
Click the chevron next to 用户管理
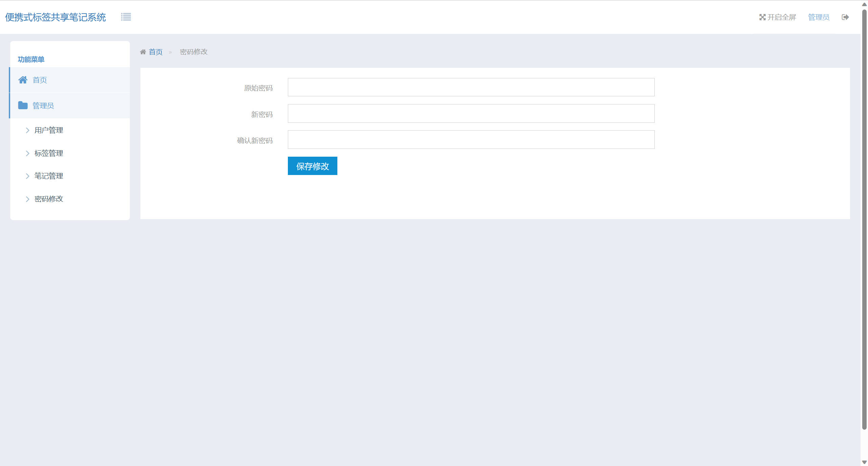[27, 130]
